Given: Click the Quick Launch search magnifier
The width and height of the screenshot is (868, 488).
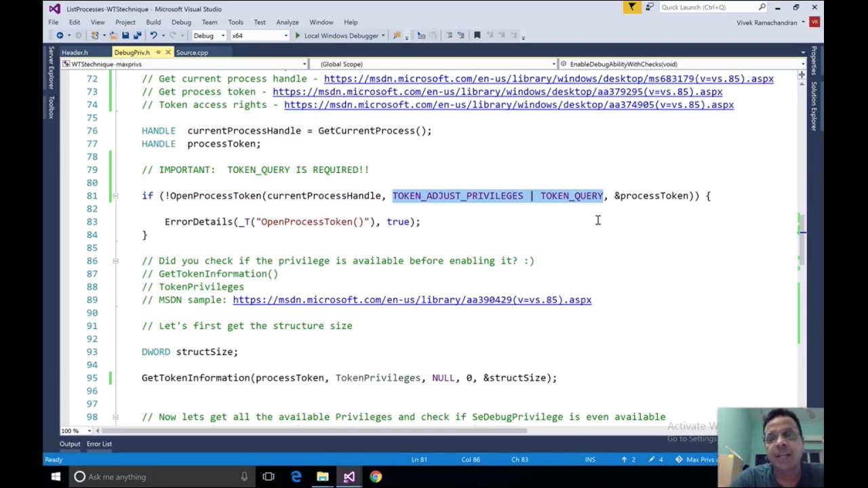Looking at the screenshot, I should point(762,7).
